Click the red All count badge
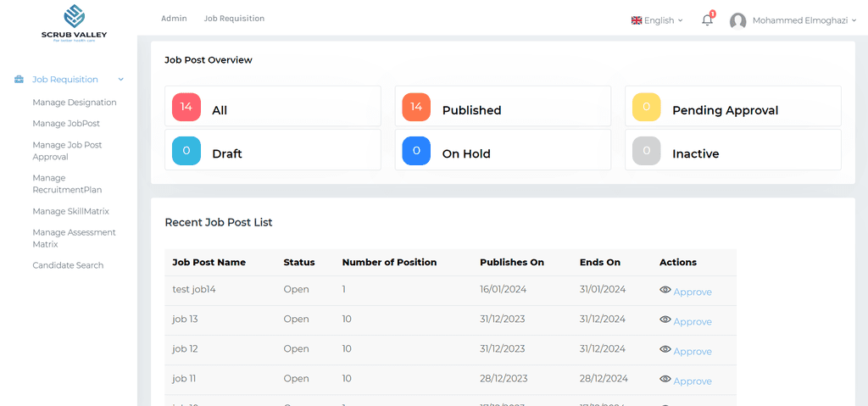The height and width of the screenshot is (406, 868). point(186,107)
